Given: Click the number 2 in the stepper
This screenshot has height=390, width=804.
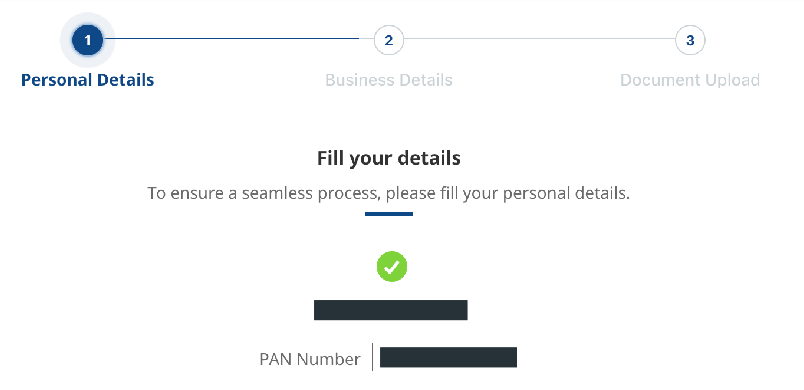Looking at the screenshot, I should coord(389,40).
